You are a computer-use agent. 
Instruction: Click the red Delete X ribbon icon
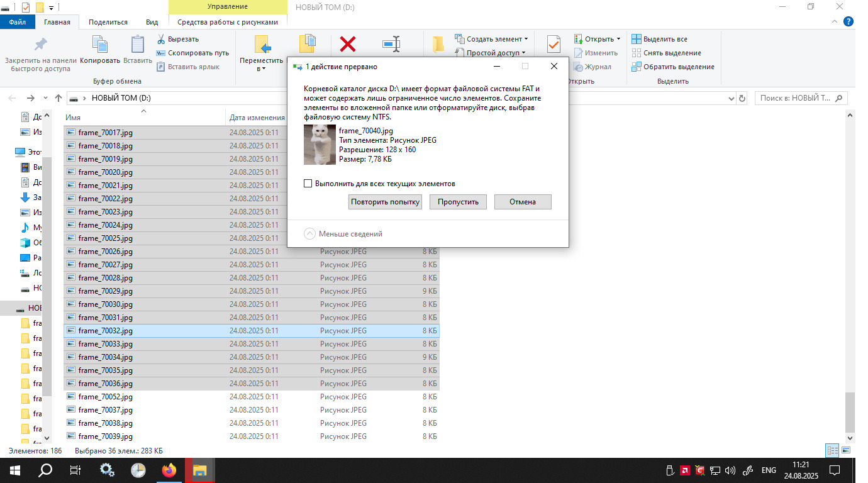(348, 44)
